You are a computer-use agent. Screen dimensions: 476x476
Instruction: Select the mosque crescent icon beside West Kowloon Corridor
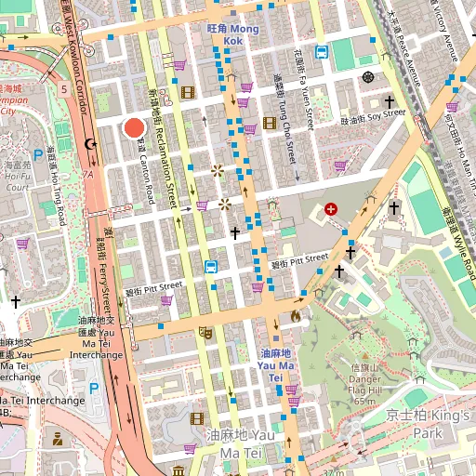click(x=90, y=144)
